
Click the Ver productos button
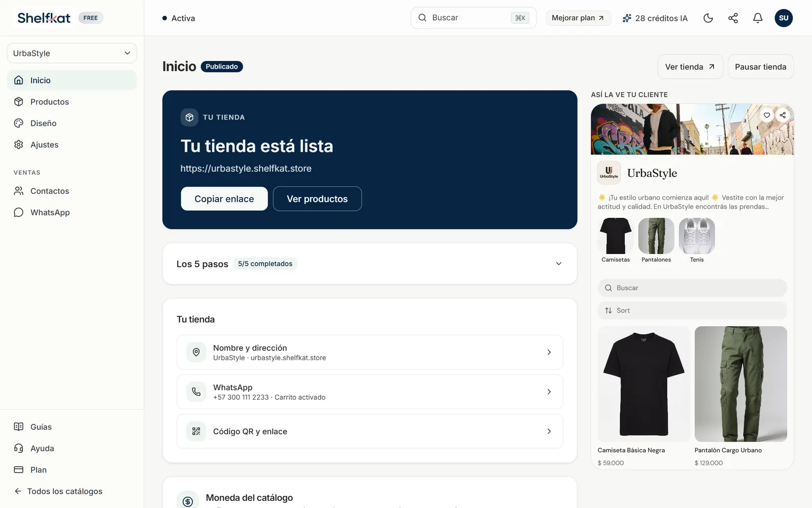tap(317, 199)
